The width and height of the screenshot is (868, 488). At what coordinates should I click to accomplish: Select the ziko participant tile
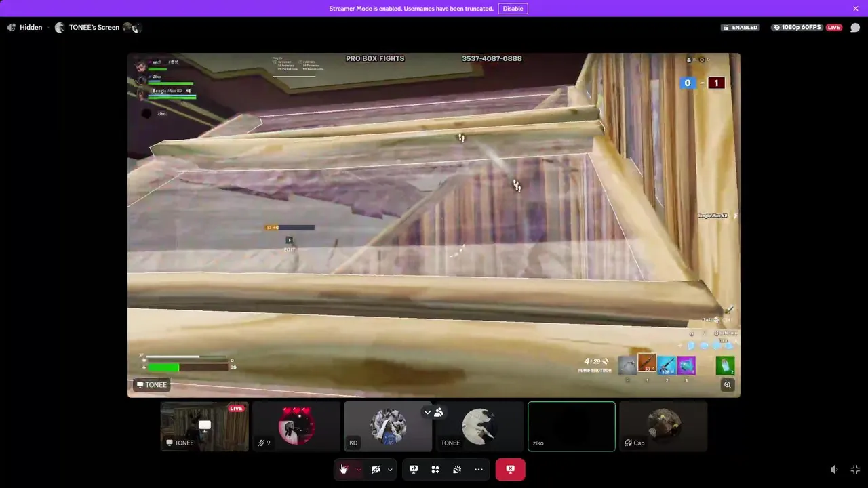[572, 426]
